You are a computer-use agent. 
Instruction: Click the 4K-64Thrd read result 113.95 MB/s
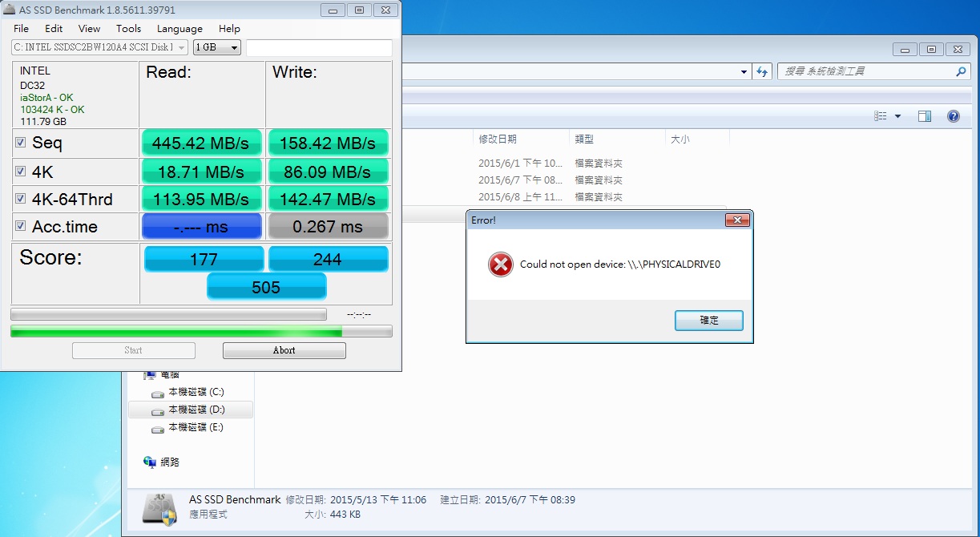[x=202, y=199]
